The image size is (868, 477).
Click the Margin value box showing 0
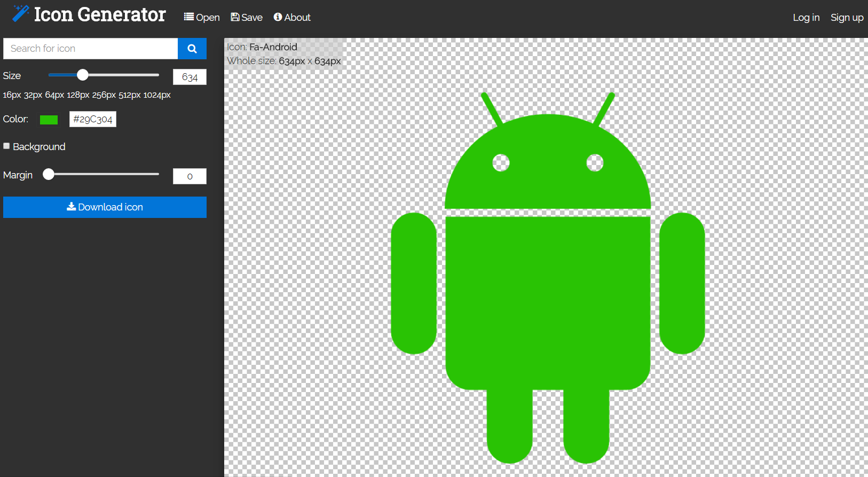[x=190, y=176]
